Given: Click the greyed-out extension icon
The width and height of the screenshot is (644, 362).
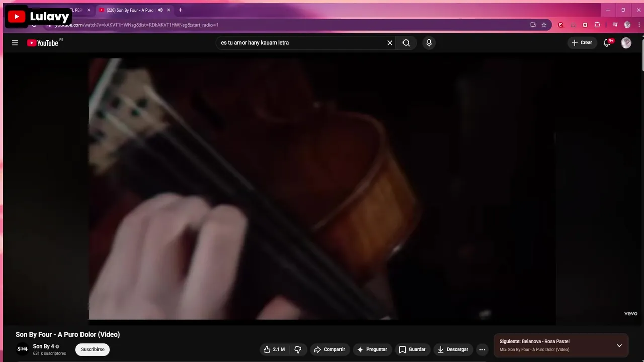Looking at the screenshot, I should (x=573, y=25).
